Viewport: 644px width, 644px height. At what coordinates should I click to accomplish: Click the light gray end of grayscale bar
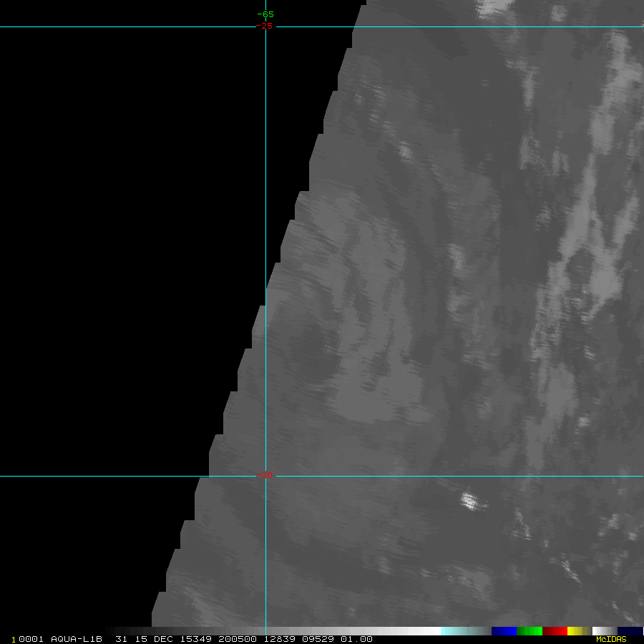429,631
